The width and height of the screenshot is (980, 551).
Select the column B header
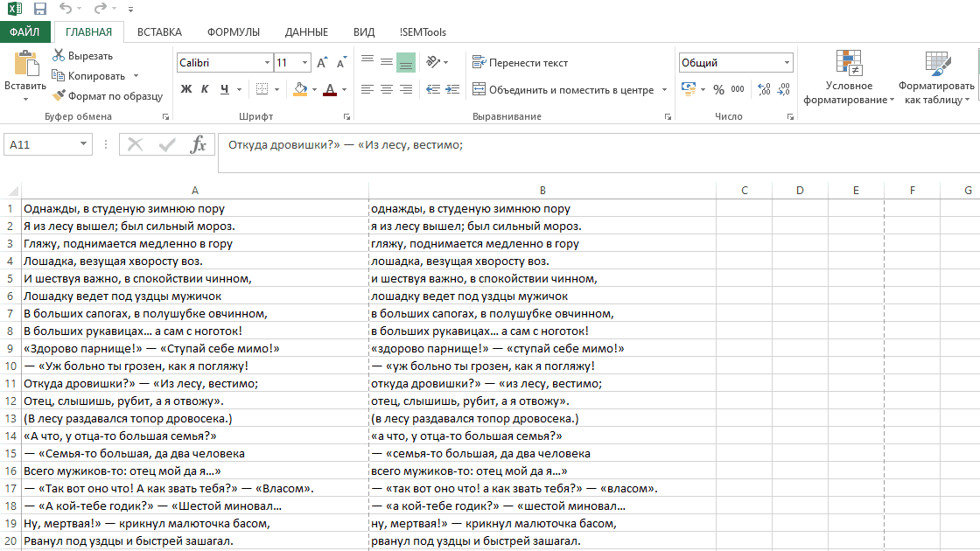(x=542, y=191)
